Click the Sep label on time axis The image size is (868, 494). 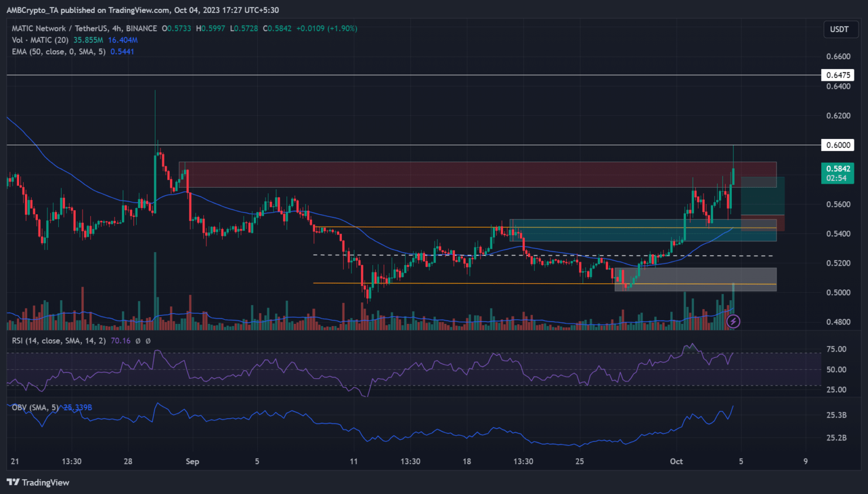193,461
